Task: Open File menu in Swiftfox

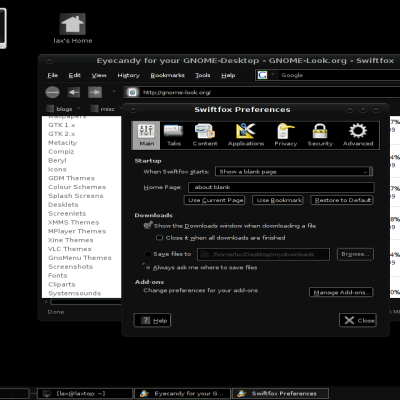Action: tap(52, 75)
